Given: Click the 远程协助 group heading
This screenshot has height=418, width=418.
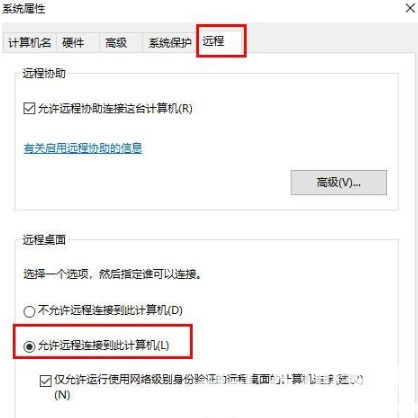Looking at the screenshot, I should click(x=44, y=73).
